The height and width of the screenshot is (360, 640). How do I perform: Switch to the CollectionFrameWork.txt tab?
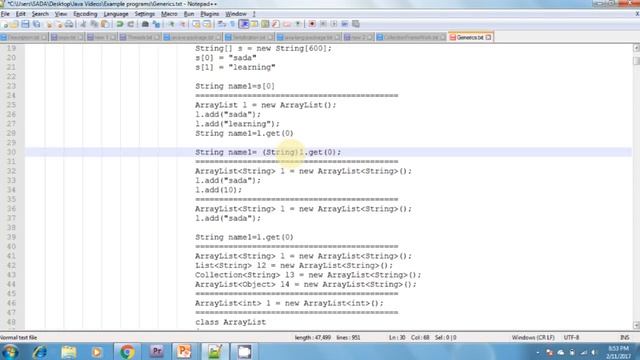coord(411,37)
